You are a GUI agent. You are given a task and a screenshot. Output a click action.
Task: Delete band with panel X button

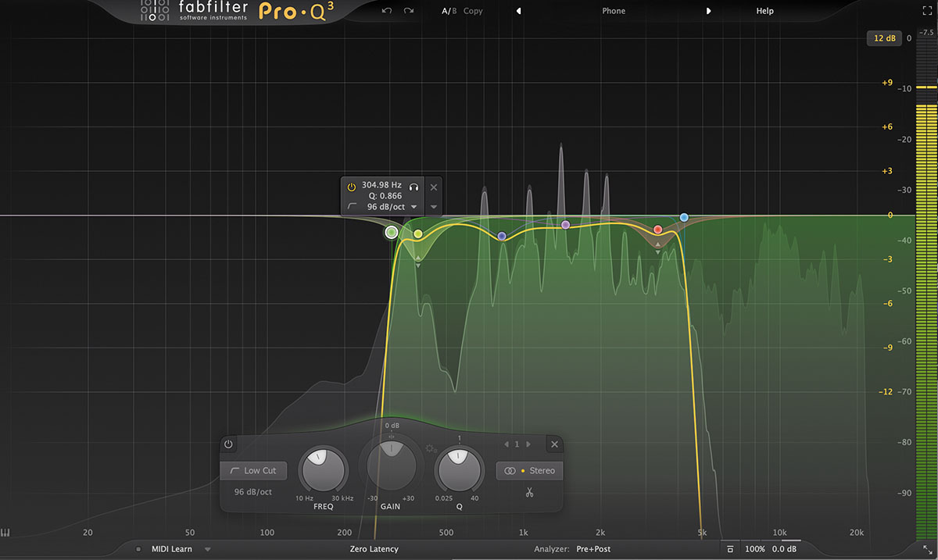click(x=554, y=444)
